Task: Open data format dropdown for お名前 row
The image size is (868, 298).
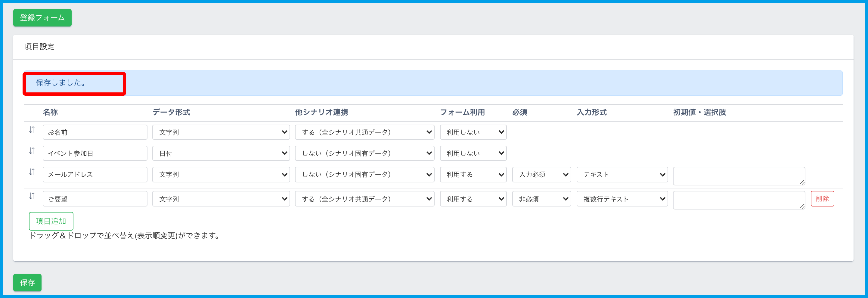Action: [221, 132]
